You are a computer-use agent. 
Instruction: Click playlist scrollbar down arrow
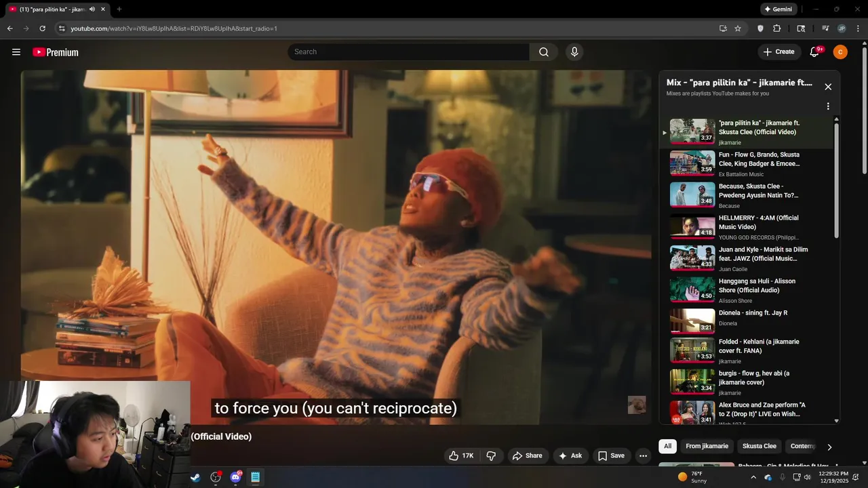[836, 421]
